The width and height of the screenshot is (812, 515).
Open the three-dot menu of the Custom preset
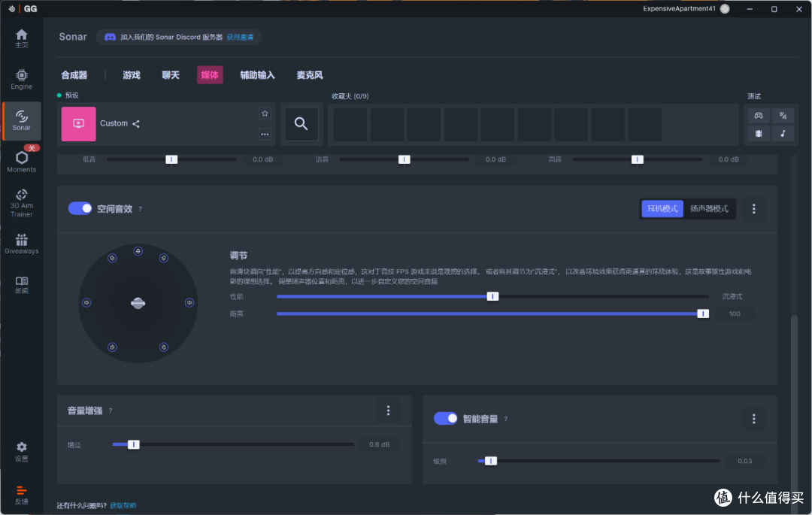coord(265,134)
